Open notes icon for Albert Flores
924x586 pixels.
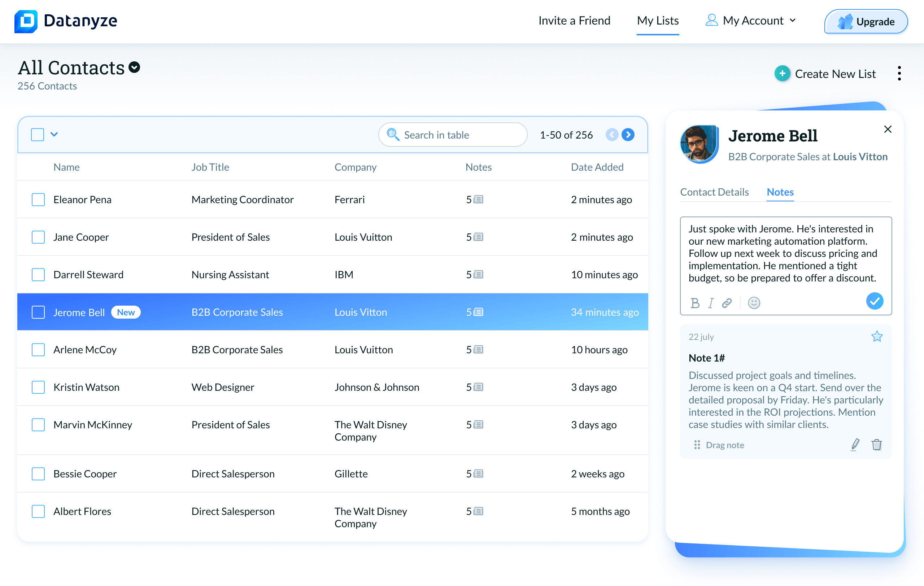[478, 512]
